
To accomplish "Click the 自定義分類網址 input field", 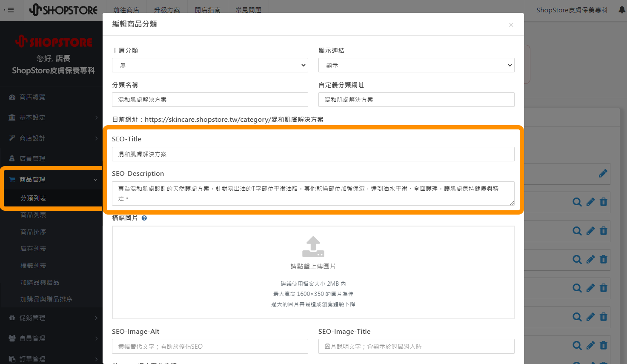I will tap(416, 100).
